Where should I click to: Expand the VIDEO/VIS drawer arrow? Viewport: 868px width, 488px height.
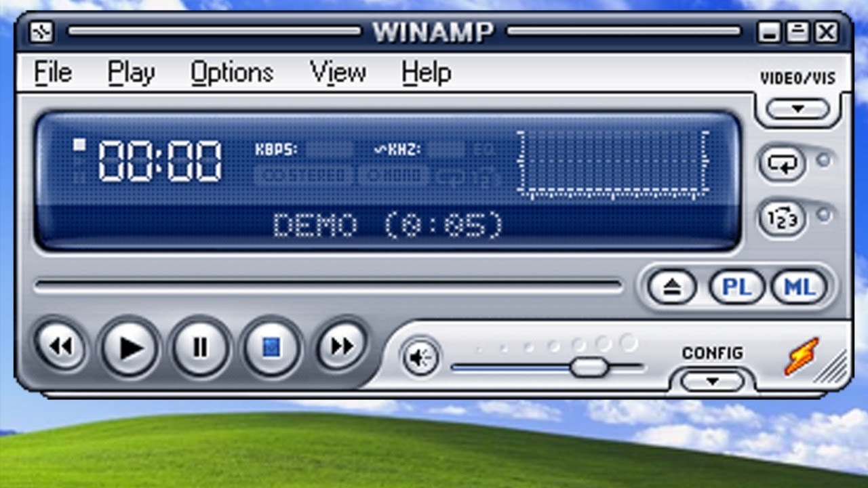pyautogui.click(x=797, y=109)
